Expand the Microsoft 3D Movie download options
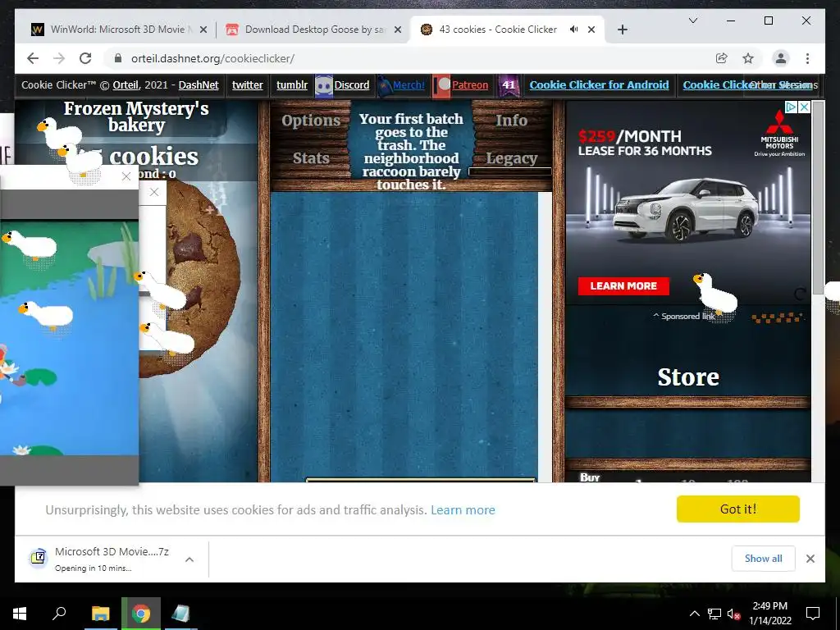This screenshot has width=840, height=630. tap(189, 559)
